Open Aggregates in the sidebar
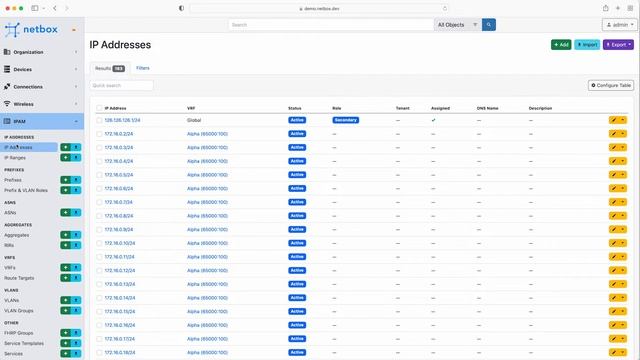640x360 pixels. tap(17, 235)
